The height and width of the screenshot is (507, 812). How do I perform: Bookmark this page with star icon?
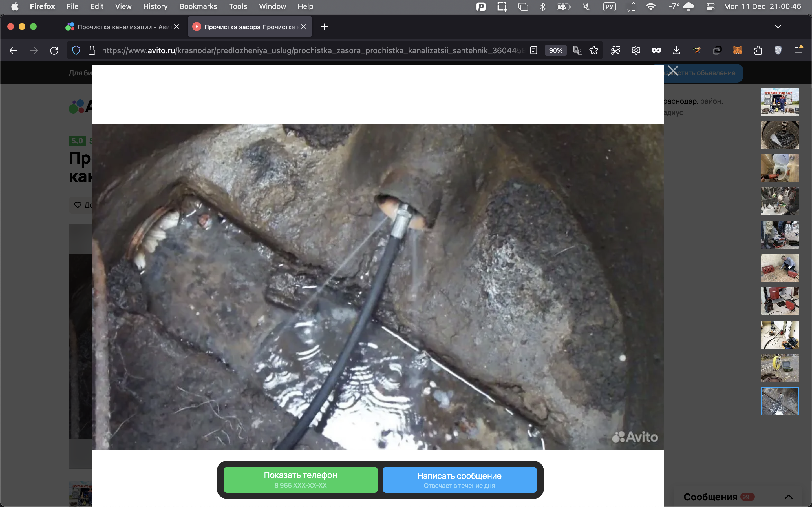[593, 51]
